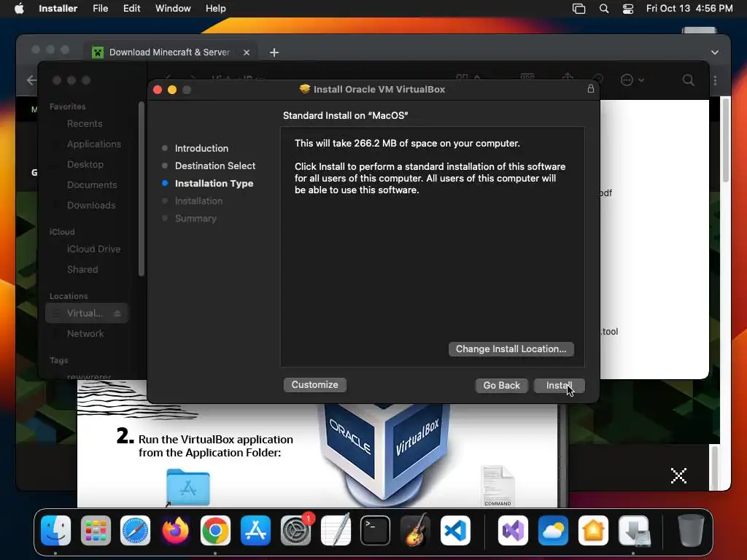Click the date and time in menu bar
747x560 pixels.
coord(689,9)
